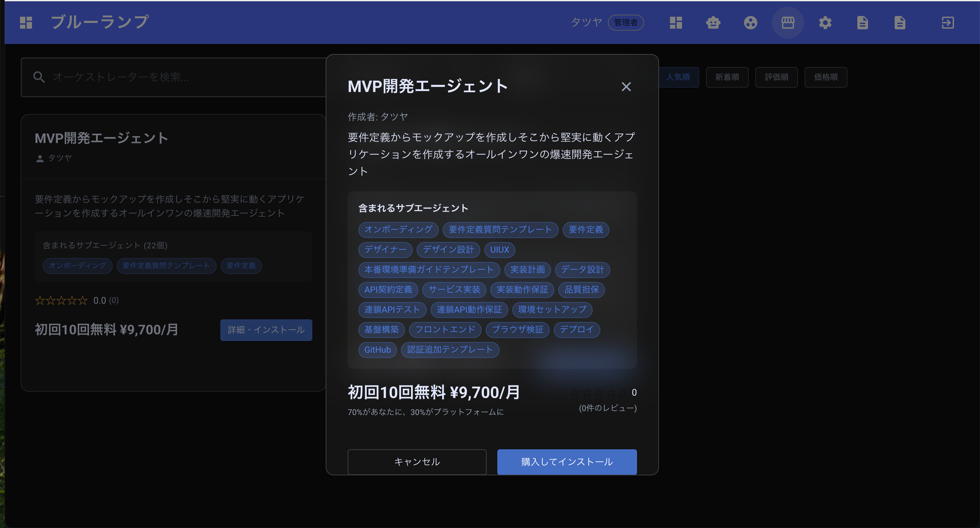
Task: Select the robot agent icon in navbar
Action: click(x=713, y=23)
